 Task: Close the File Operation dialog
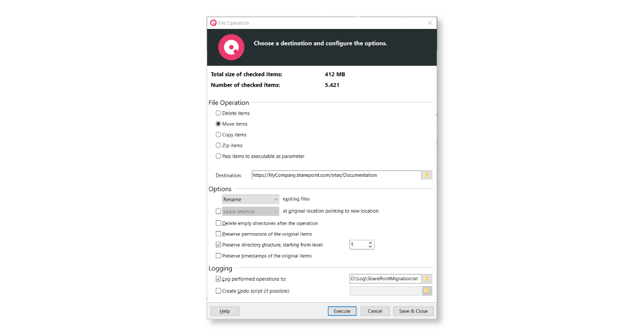[430, 23]
